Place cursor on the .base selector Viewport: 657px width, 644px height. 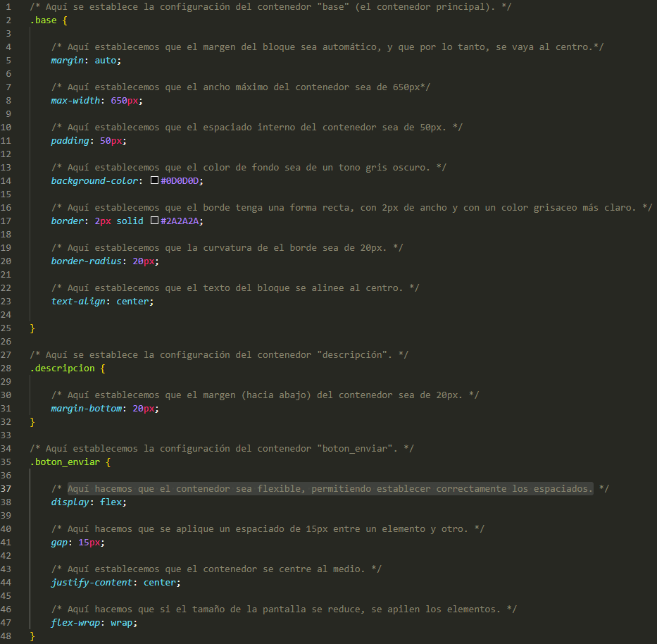pos(43,20)
